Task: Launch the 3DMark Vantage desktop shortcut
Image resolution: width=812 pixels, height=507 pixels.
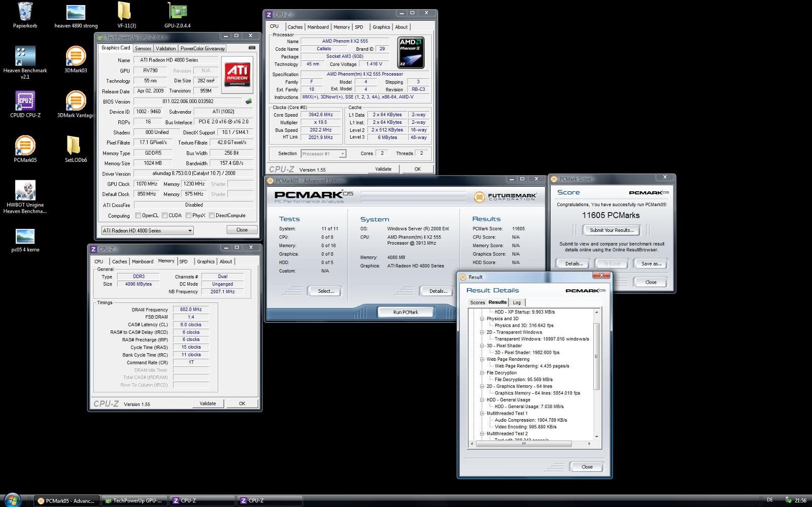Action: [76, 105]
